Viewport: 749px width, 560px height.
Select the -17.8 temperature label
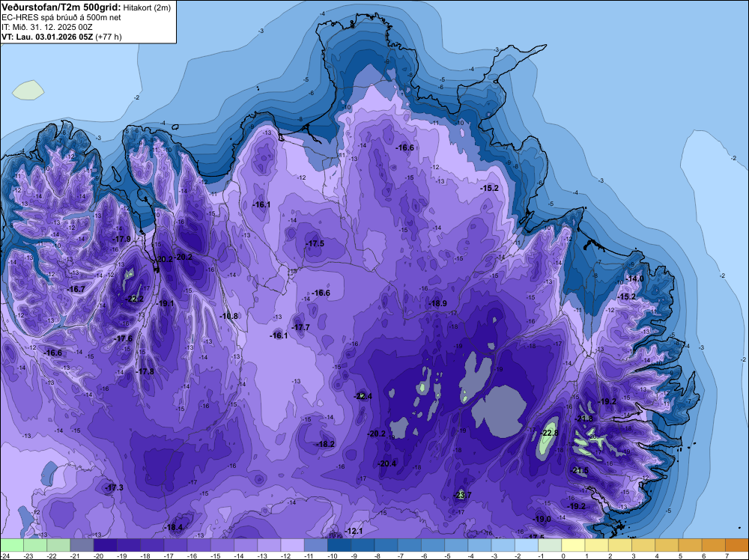click(145, 371)
